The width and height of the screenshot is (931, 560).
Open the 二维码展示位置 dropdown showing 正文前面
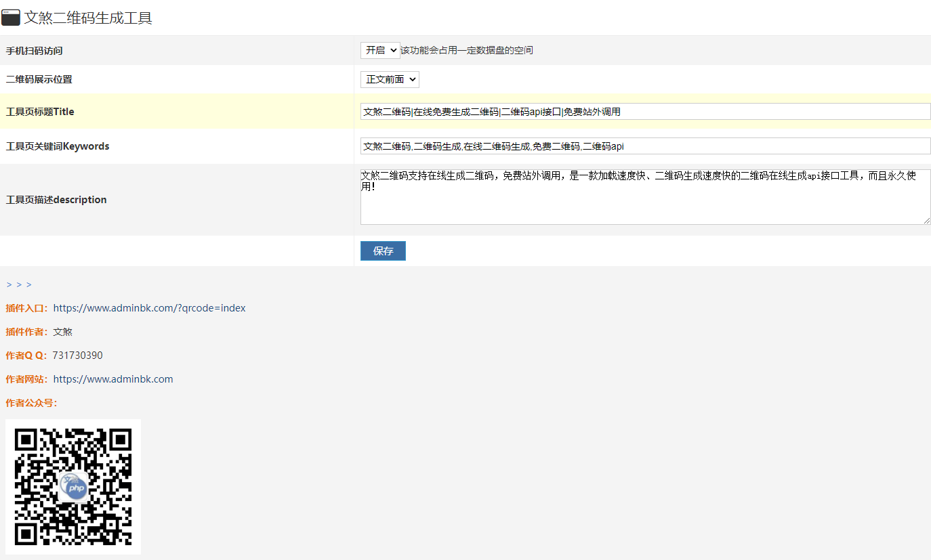(390, 79)
